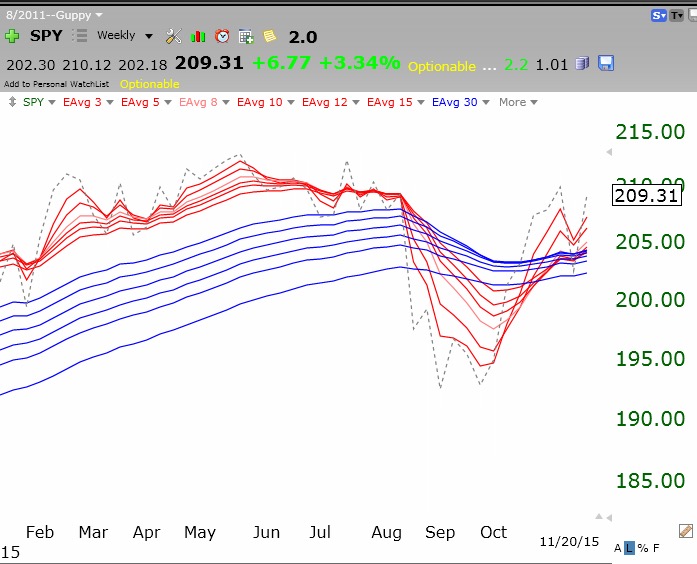
Task: Click the Feb label on time axis
Action: (40, 532)
